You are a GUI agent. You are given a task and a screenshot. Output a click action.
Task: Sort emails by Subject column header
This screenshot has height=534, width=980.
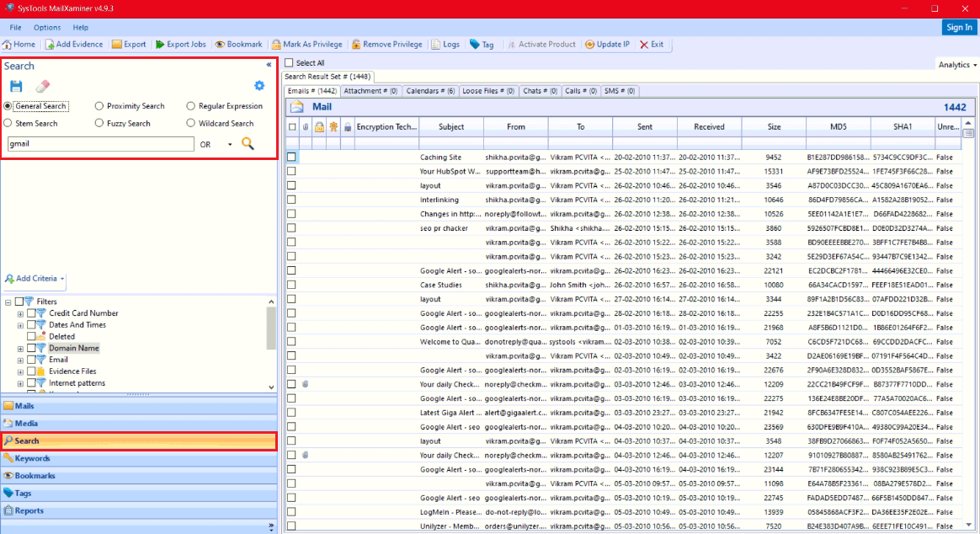click(x=451, y=127)
